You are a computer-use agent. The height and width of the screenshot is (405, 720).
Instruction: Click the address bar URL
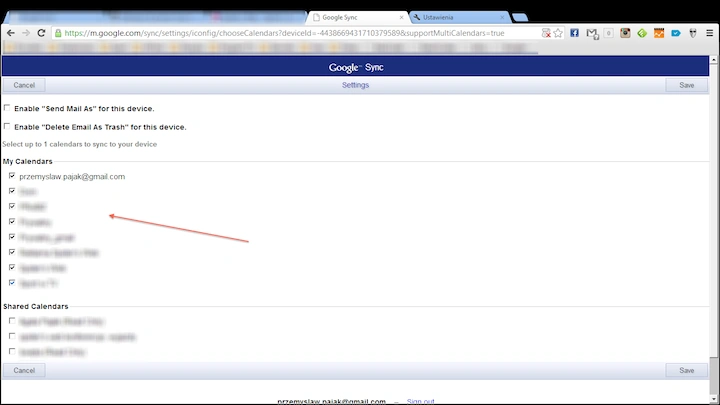pyautogui.click(x=284, y=33)
